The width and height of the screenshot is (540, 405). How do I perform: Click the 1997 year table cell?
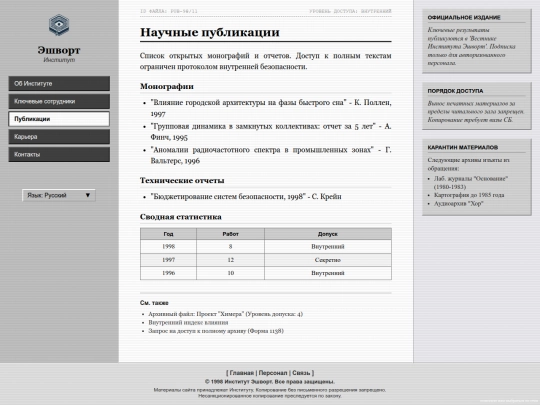168,260
